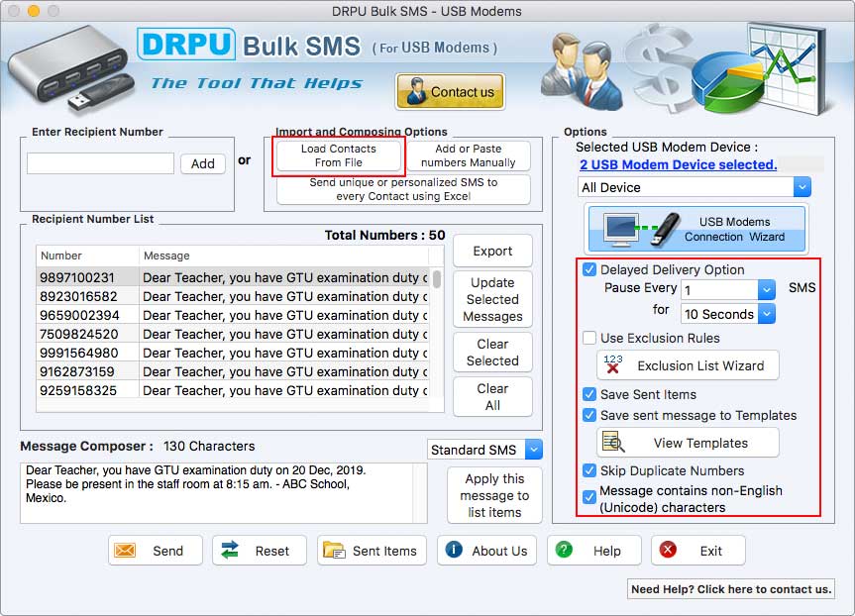
Task: Click Update Selected Messages button
Action: (492, 299)
